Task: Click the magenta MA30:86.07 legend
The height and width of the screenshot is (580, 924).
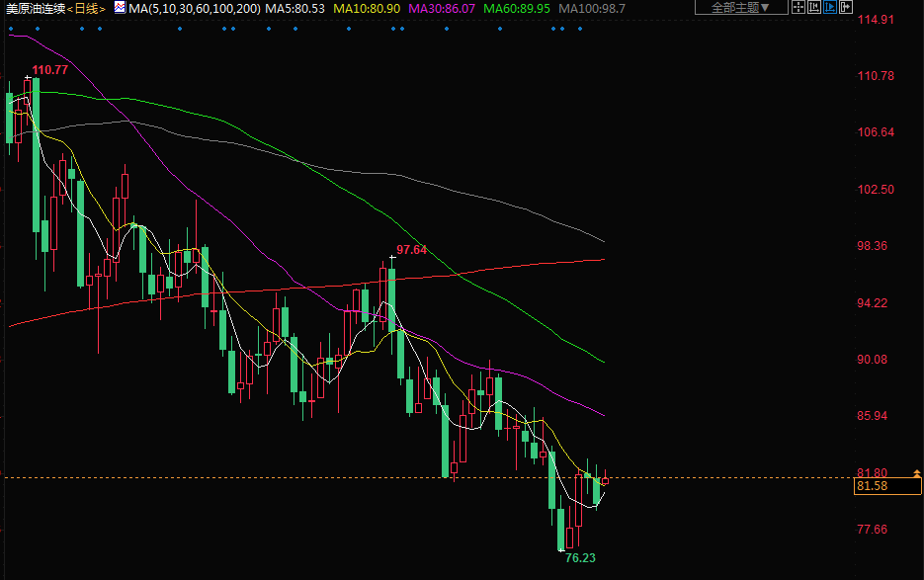Action: click(442, 8)
